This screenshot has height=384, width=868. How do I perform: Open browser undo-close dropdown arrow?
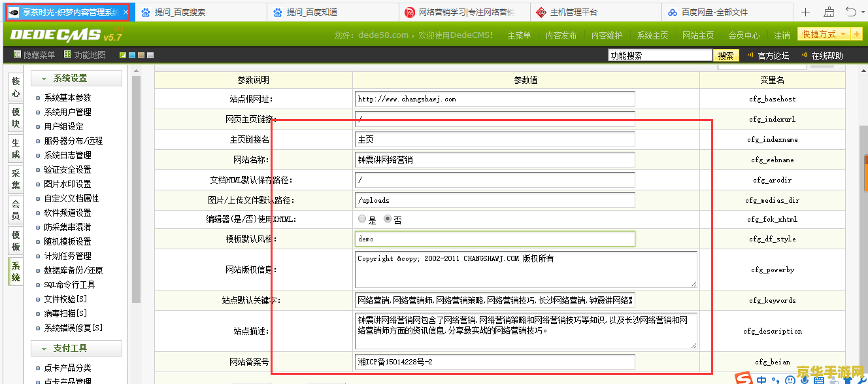coord(862,12)
